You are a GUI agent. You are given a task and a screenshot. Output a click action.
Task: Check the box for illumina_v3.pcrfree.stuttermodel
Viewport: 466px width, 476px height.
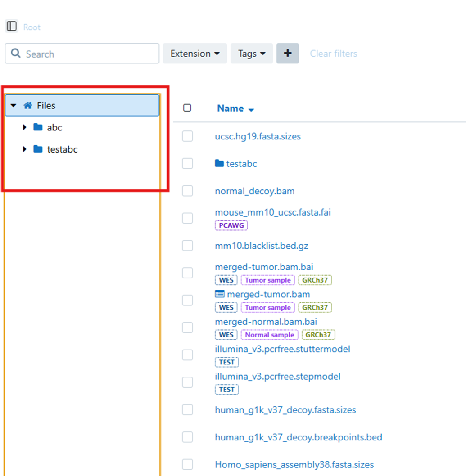pyautogui.click(x=187, y=355)
